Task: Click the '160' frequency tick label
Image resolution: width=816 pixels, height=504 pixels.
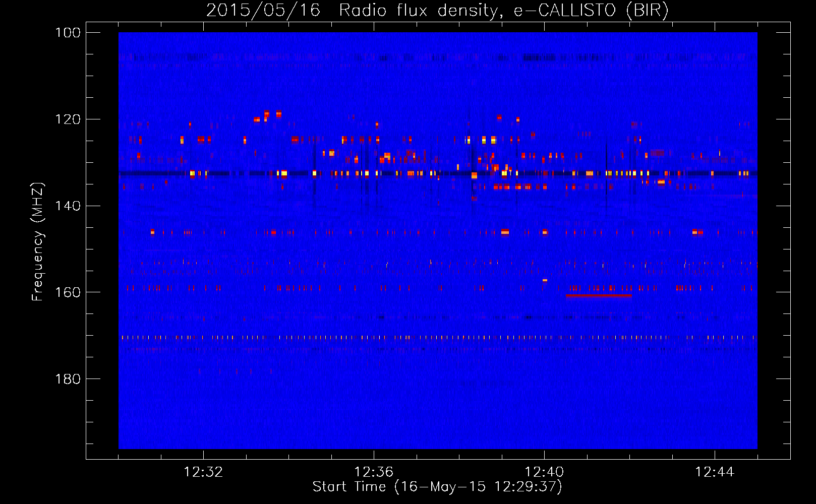Action: point(68,292)
